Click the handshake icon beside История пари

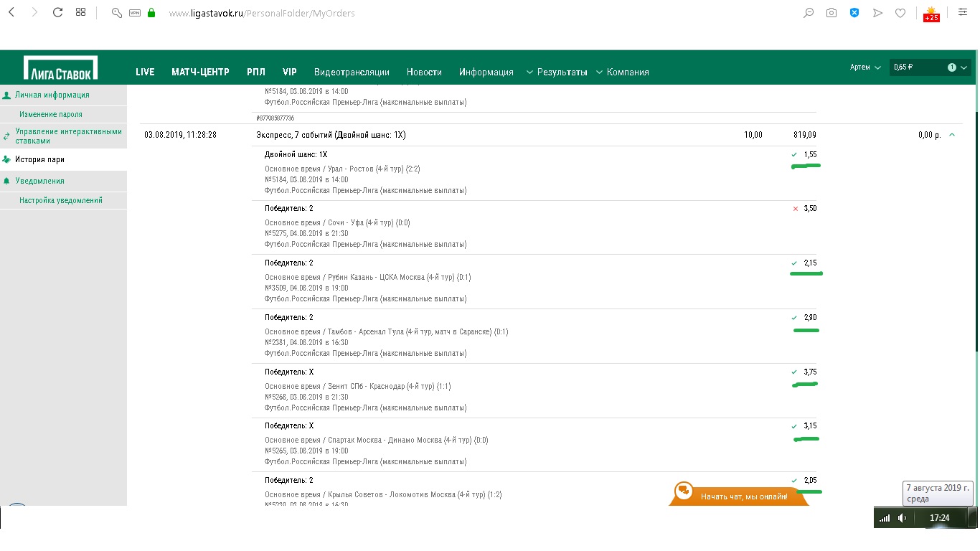pos(6,159)
